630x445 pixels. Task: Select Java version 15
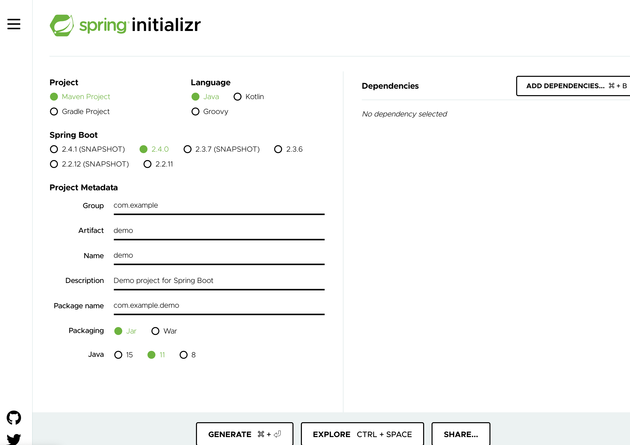[x=123, y=355]
